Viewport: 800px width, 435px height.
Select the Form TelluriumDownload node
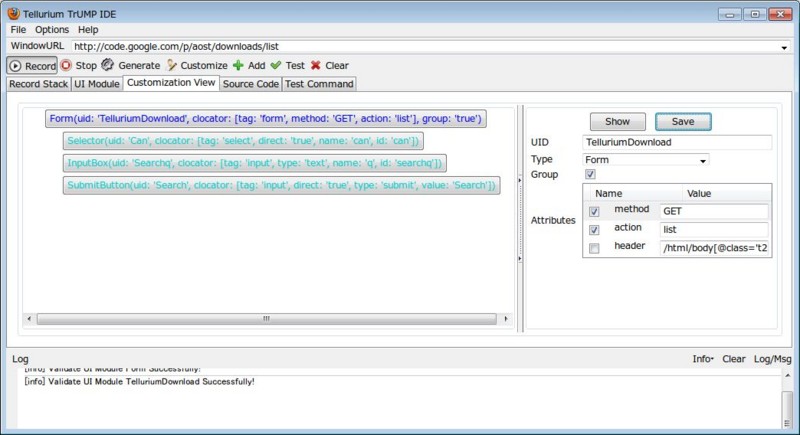(265, 119)
